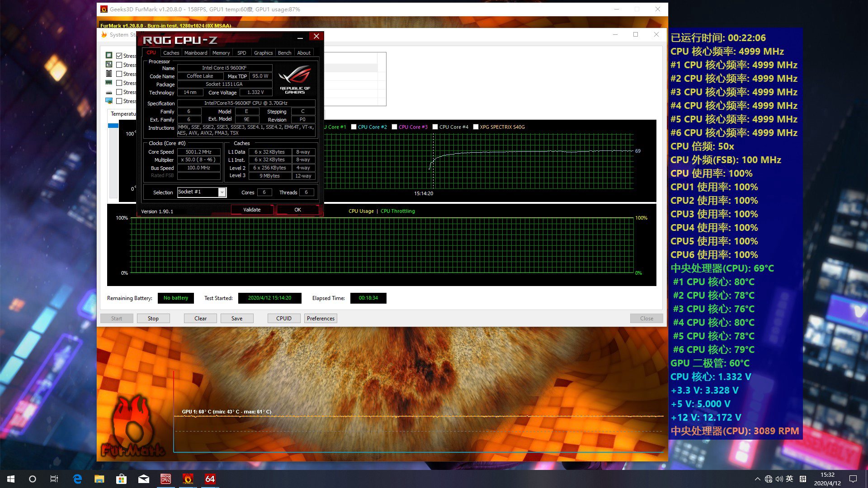The image size is (868, 488).
Task: Open the Task View icon
Action: [54, 479]
